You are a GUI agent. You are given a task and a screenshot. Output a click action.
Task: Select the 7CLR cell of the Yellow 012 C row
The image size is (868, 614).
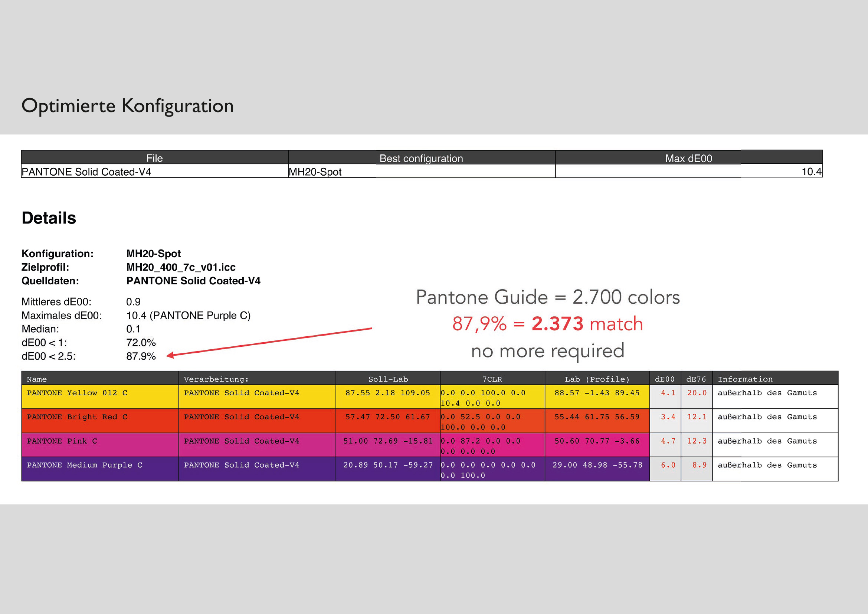click(x=492, y=396)
